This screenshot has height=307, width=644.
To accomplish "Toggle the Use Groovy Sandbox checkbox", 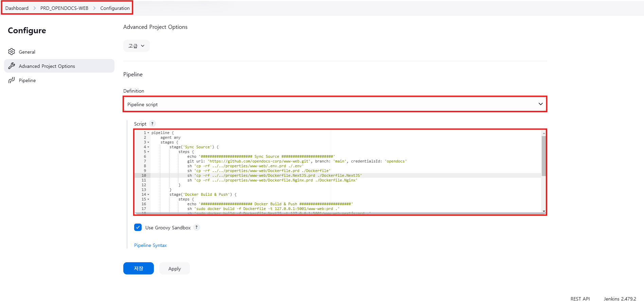I will click(138, 227).
